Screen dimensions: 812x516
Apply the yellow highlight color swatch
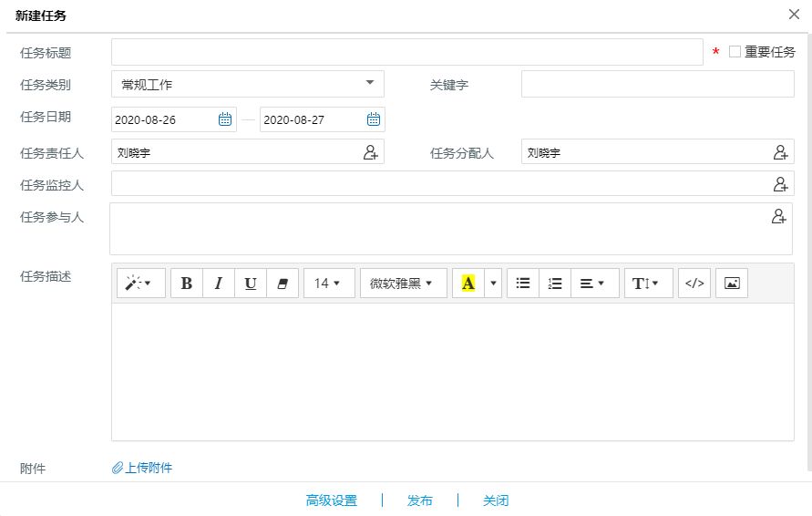pos(468,284)
